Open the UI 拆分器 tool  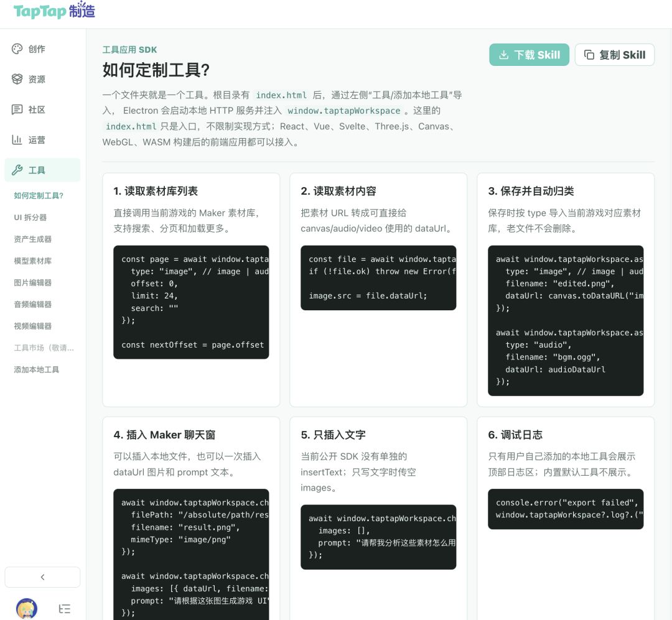tap(30, 217)
